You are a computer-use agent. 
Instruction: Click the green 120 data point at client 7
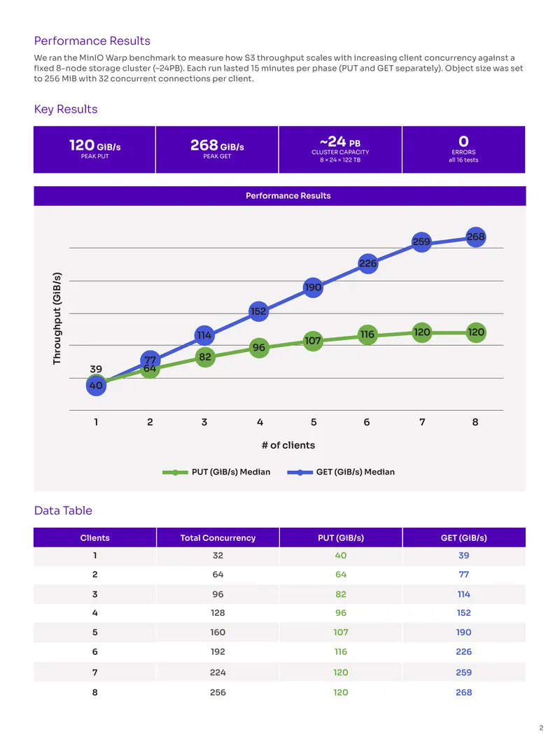tap(421, 332)
